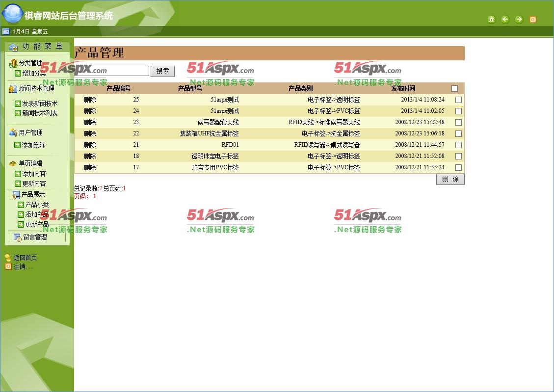This screenshot has width=554, height=392.
Task: Check the box for product 21
Action: click(459, 145)
